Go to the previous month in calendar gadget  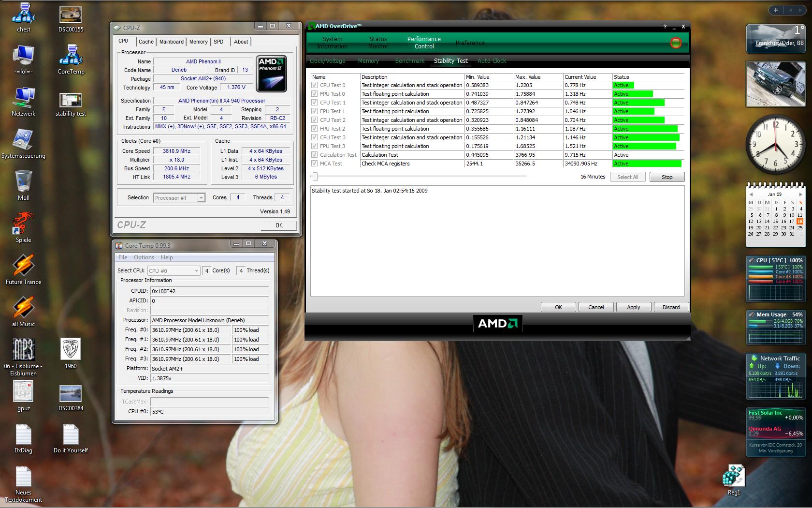pos(751,194)
